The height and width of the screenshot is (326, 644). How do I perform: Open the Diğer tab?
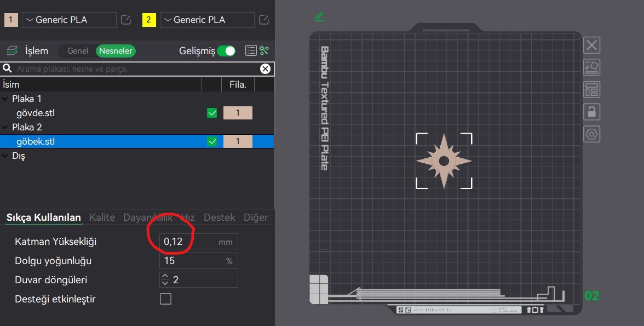click(255, 217)
